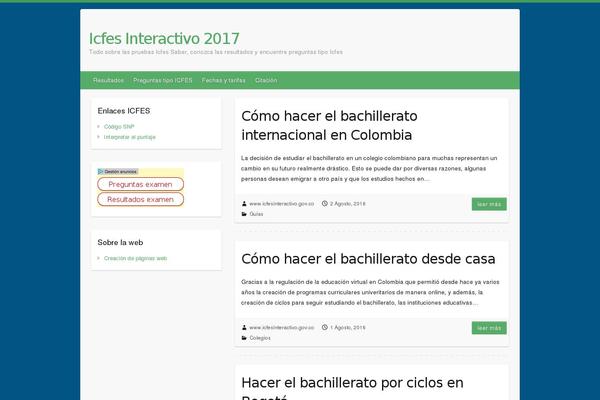Screen dimensions: 600x400
Task: Open the Resultados menu item
Action: click(x=108, y=80)
